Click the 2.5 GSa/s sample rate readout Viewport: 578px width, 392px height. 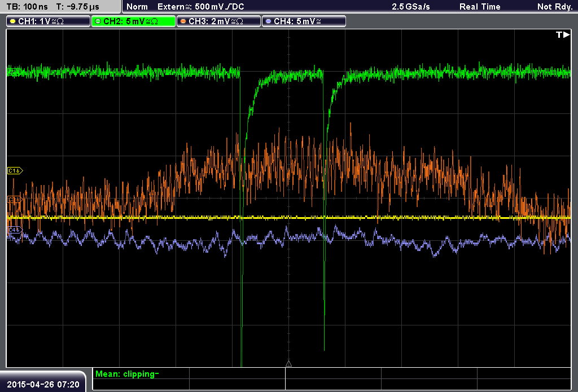point(411,7)
